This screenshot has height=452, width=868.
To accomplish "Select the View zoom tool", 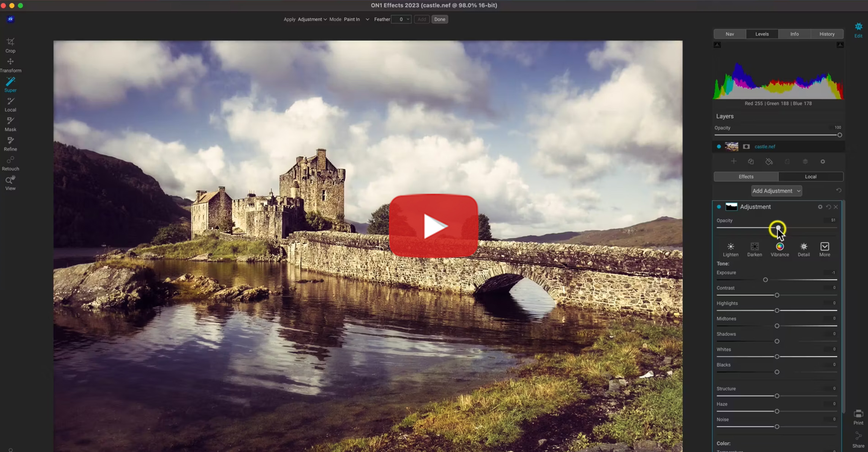I will tap(10, 183).
